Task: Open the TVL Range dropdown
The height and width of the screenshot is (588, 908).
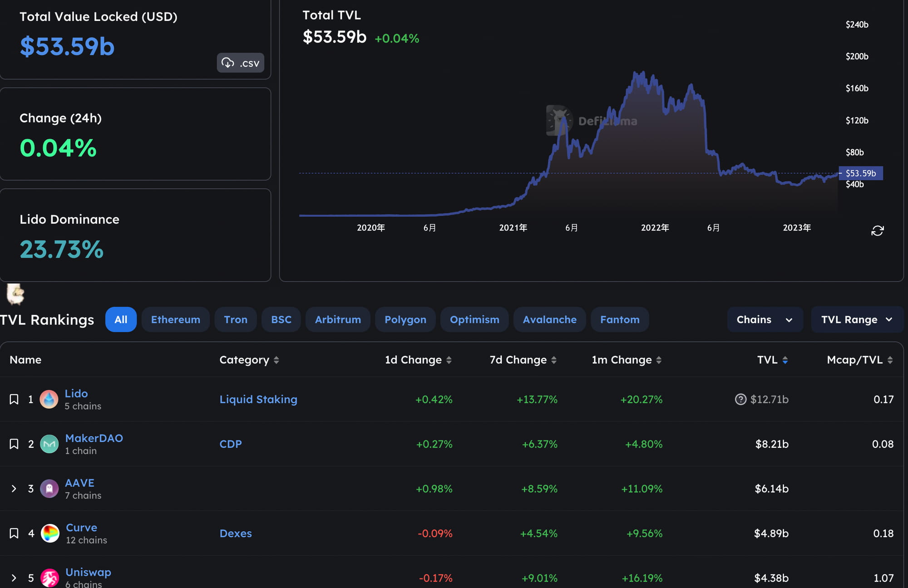Action: 857,319
